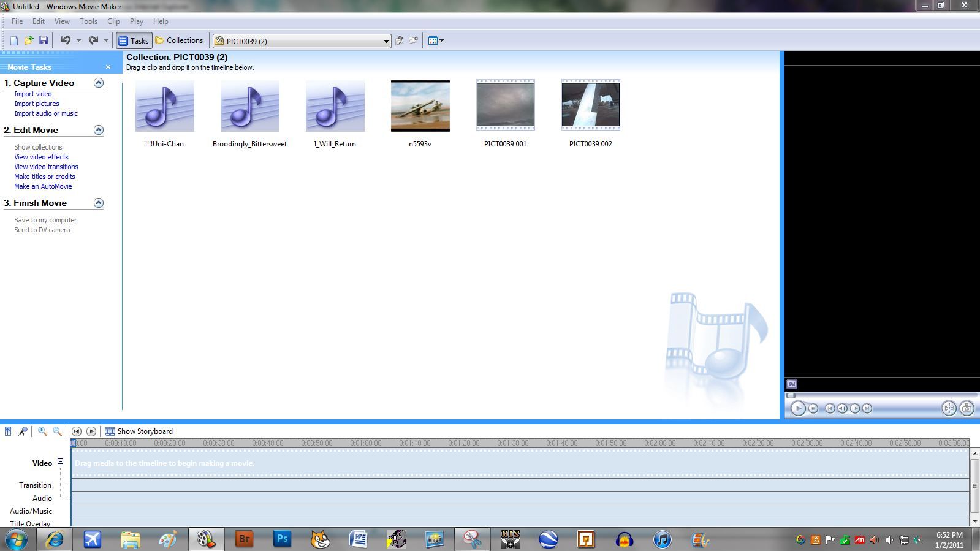This screenshot has height=551, width=980.
Task: Select the I_Will_Return audio clip
Action: coord(335,114)
